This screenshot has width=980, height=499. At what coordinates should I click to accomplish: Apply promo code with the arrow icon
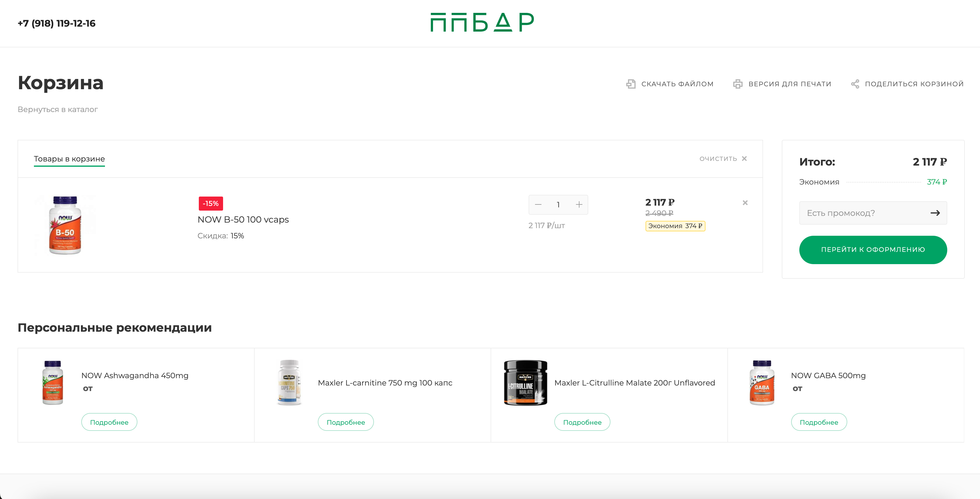(x=935, y=213)
